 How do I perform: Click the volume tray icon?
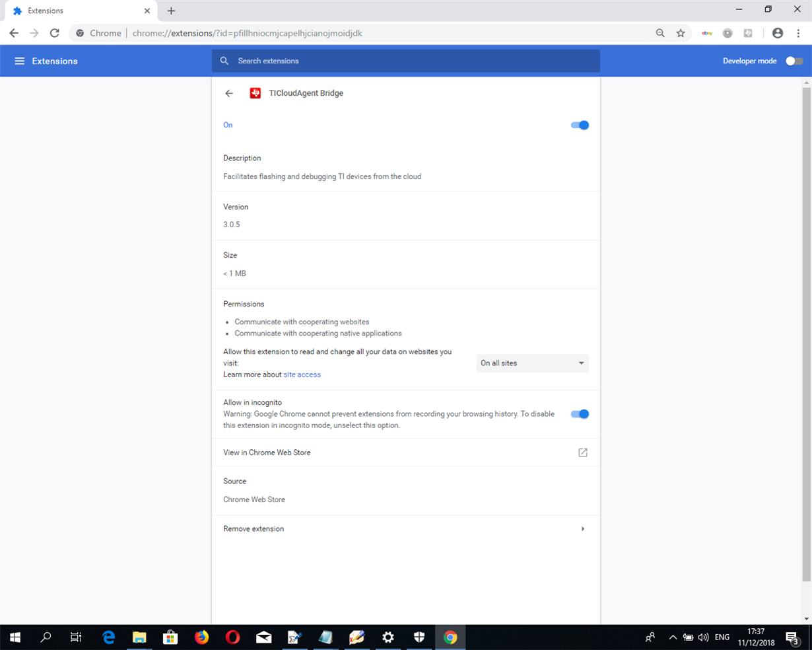tap(703, 637)
